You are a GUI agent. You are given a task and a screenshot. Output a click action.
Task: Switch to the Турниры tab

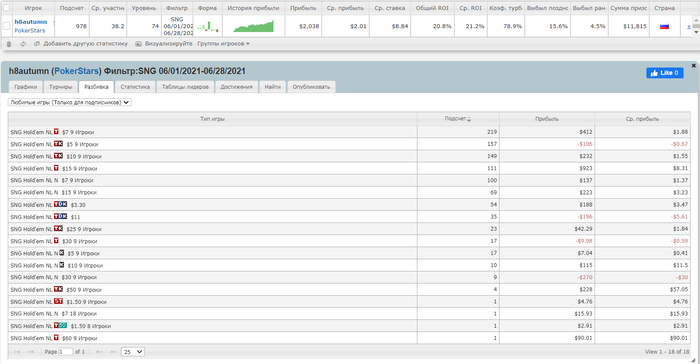(x=61, y=87)
